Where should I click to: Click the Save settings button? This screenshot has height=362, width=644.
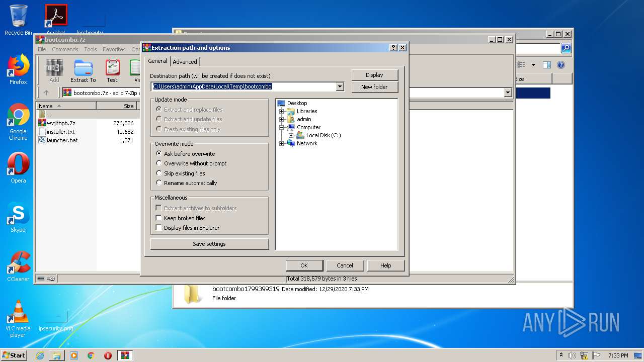coord(209,244)
